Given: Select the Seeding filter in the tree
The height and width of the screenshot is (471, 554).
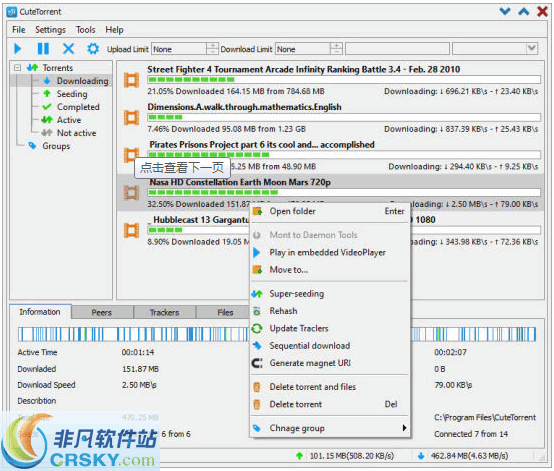Looking at the screenshot, I should (x=72, y=94).
